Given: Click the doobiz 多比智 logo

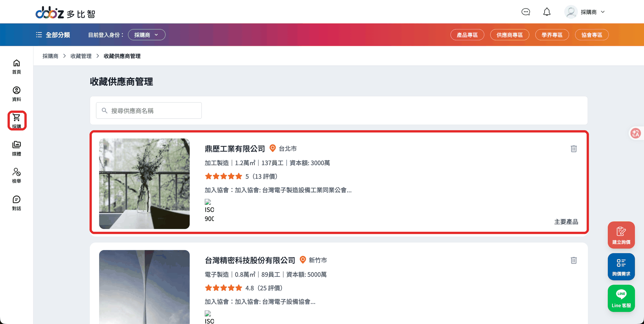Looking at the screenshot, I should click(65, 13).
